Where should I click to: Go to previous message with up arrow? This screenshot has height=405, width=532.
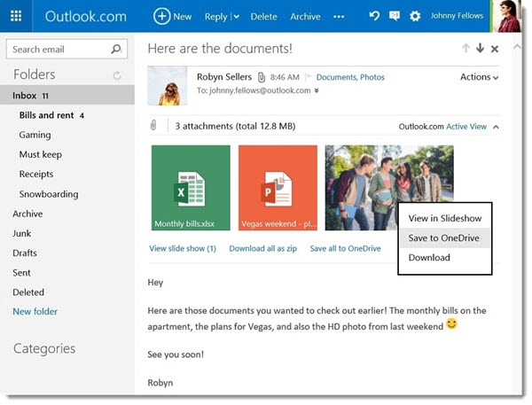tap(465, 48)
